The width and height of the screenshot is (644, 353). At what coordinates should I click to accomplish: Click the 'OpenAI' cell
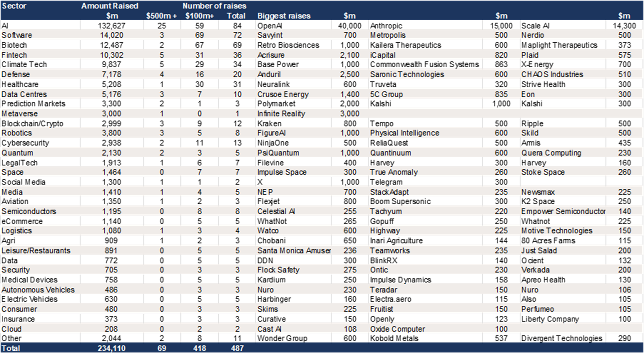[270, 26]
